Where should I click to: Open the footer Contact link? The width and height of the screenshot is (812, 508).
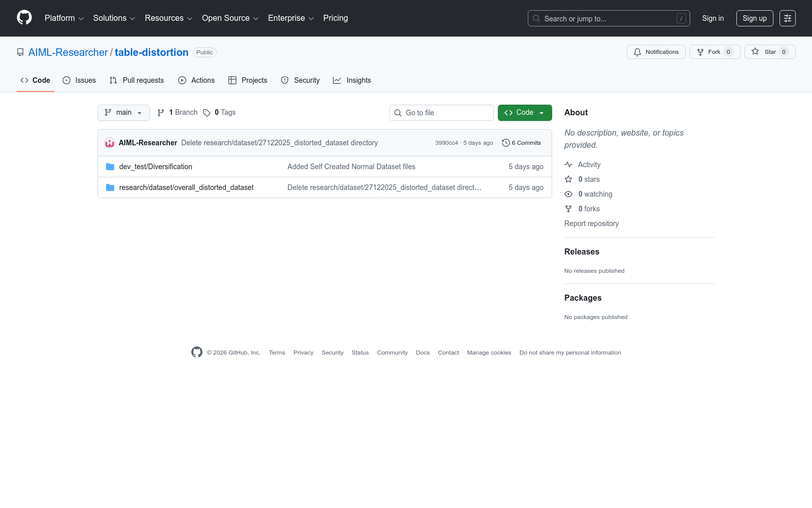pos(448,353)
